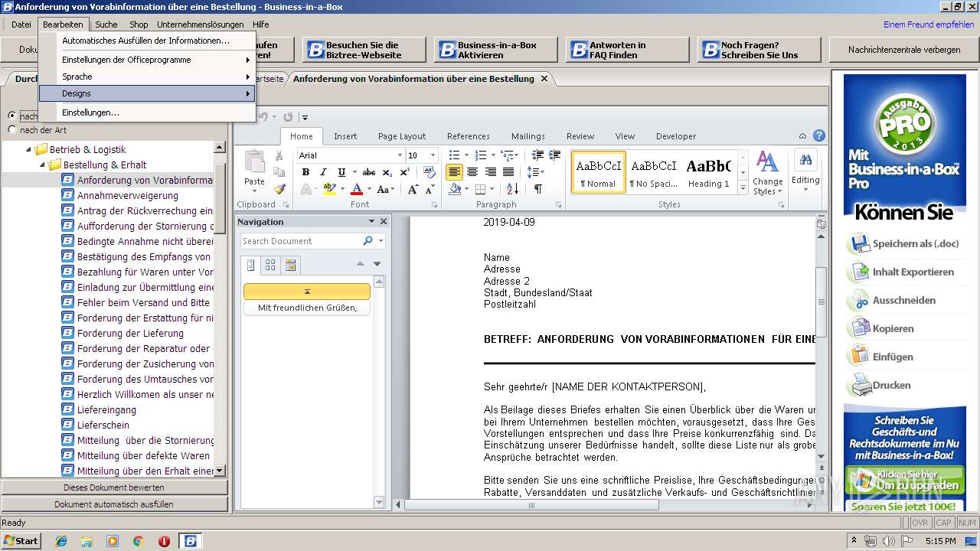Grow font size with the larger A icon

click(413, 189)
